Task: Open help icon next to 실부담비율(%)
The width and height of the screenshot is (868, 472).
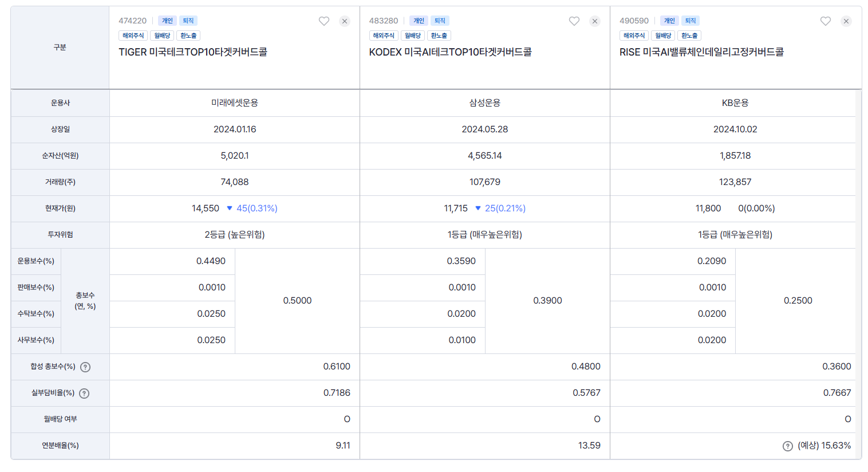Action: click(x=84, y=394)
